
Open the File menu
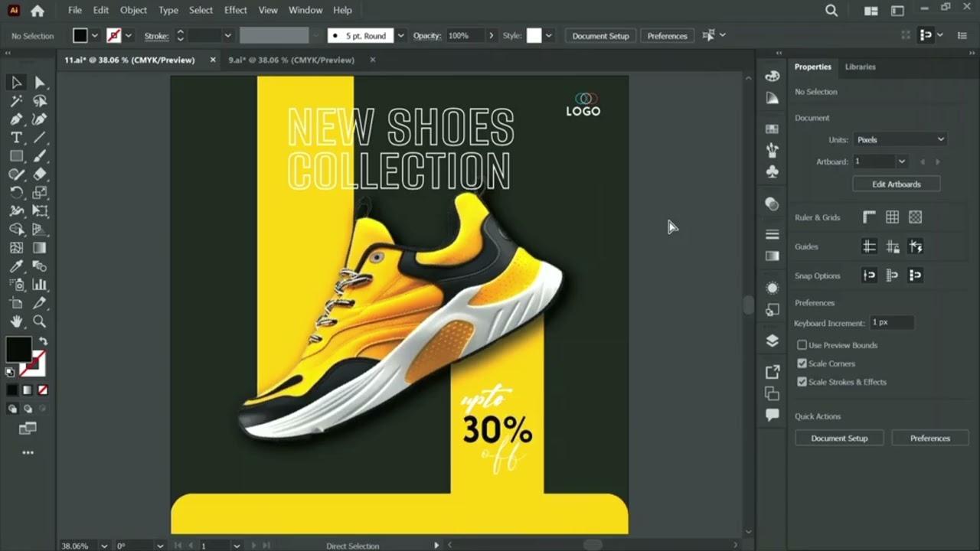75,10
